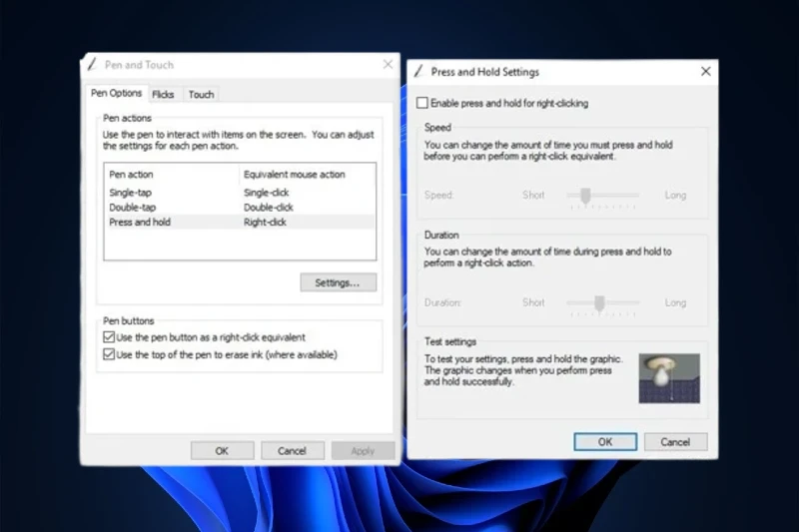This screenshot has height=532, width=799.
Task: Close the Press and Hold Settings dialog
Action: [x=705, y=72]
